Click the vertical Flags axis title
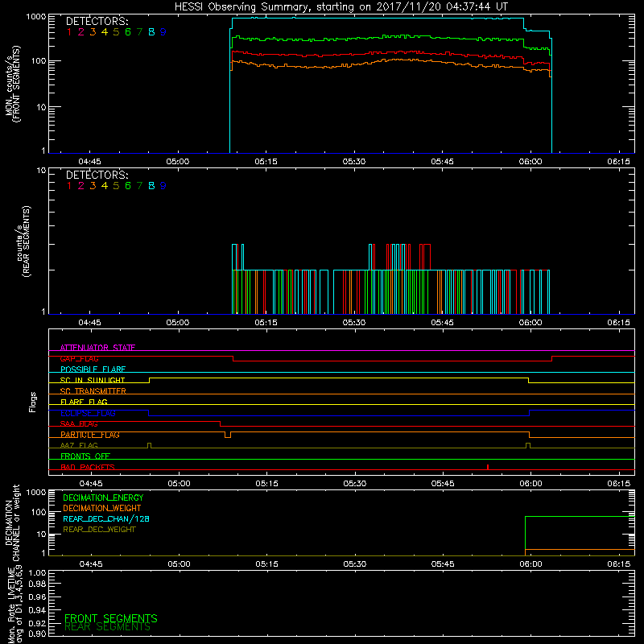Viewport: 644px width, 644px height. [33, 402]
